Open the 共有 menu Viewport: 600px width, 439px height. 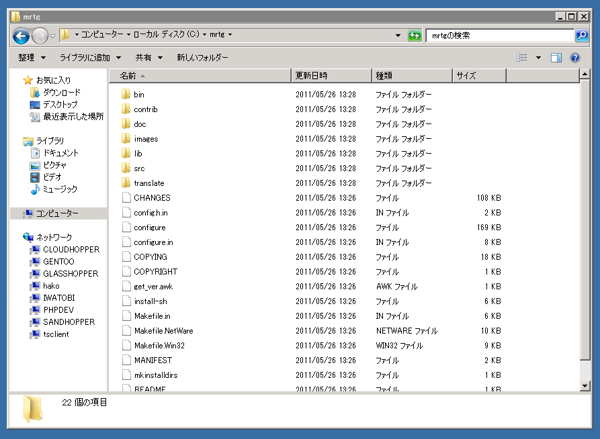point(149,57)
